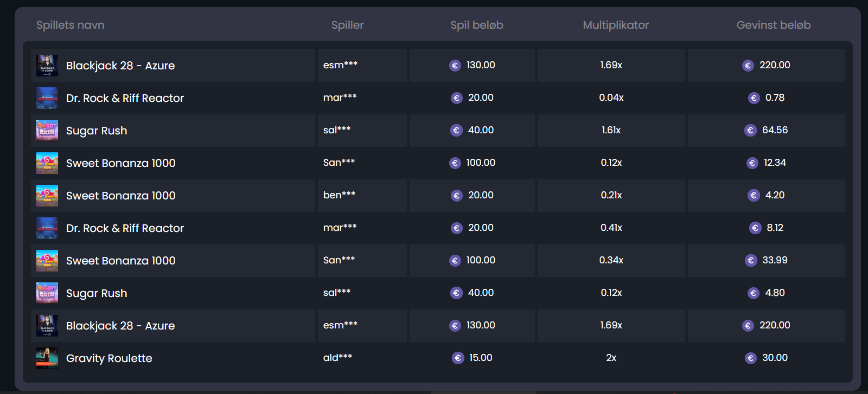This screenshot has width=868, height=394.
Task: Click the Sugar Rush thumbnail in the 4.80 row
Action: pos(47,293)
